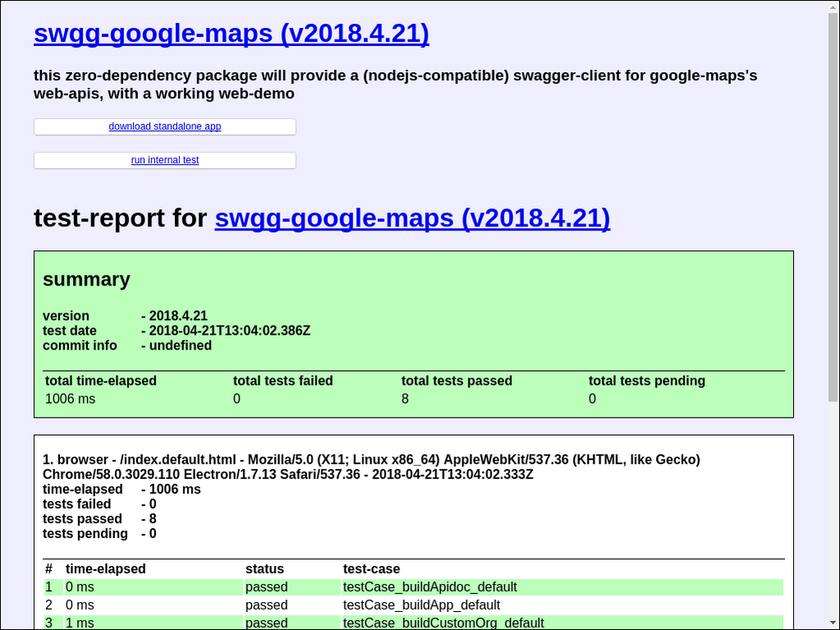Click the 'test date' label in summary
Image resolution: width=840 pixels, height=630 pixels.
pyautogui.click(x=70, y=331)
